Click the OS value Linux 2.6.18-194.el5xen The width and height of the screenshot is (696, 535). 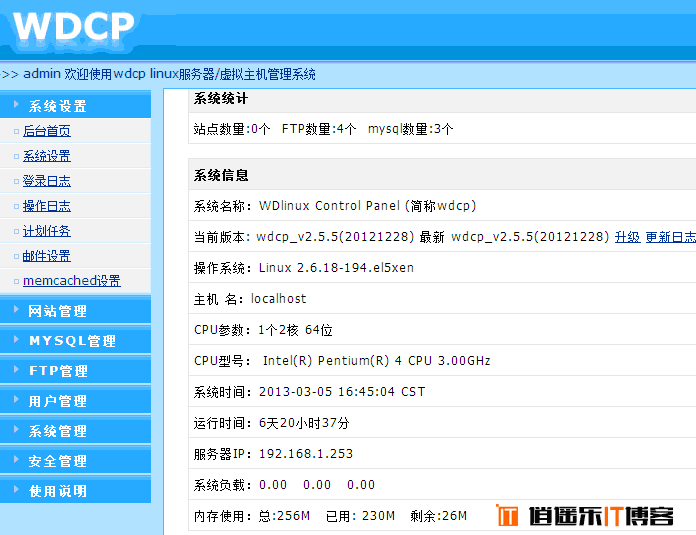tap(336, 268)
